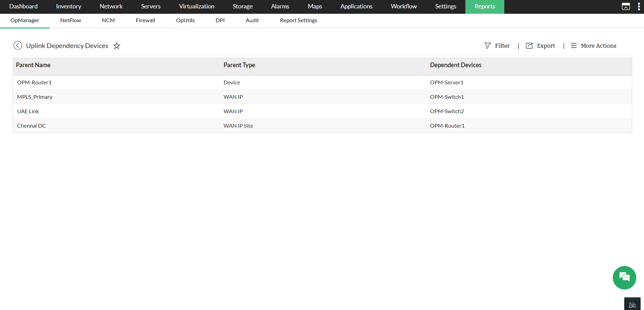Screen dimensions: 644x310
Task: Mark the report as favorite using the star
Action: point(117,46)
